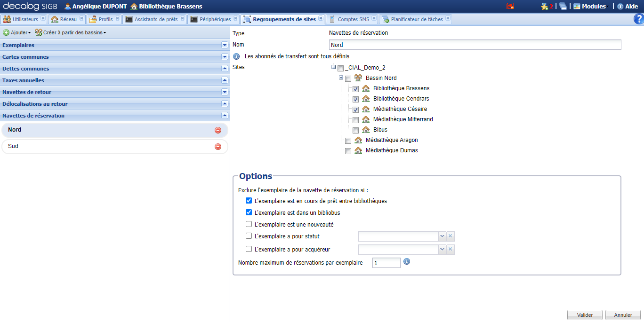Viewport: 644px width, 322px height.
Task: Click the red icon in top header
Action: [x=510, y=7]
